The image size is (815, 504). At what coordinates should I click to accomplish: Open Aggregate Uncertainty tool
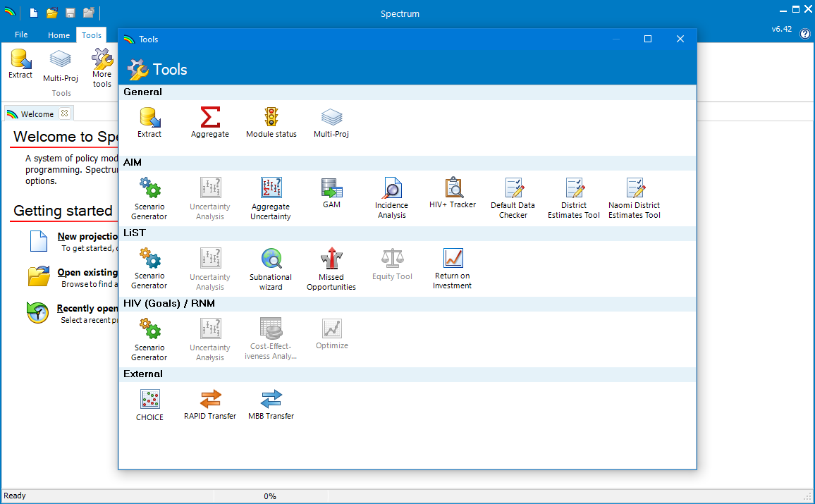coord(271,199)
